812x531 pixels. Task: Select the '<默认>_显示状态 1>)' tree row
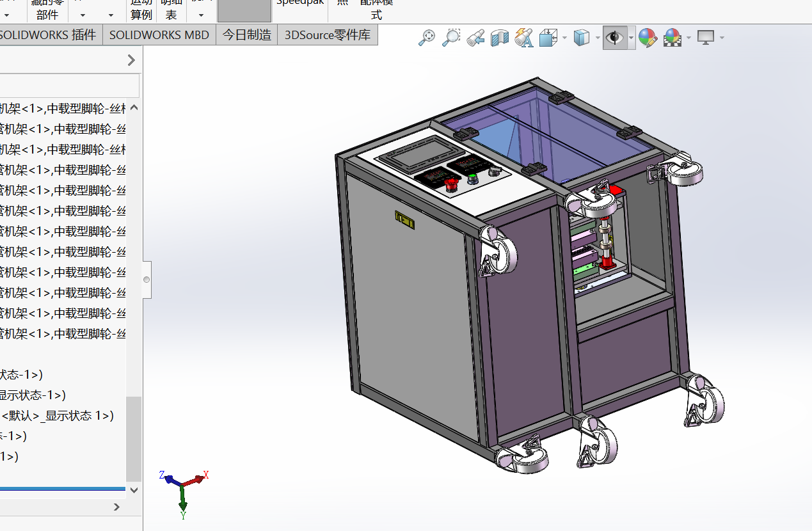coord(57,416)
